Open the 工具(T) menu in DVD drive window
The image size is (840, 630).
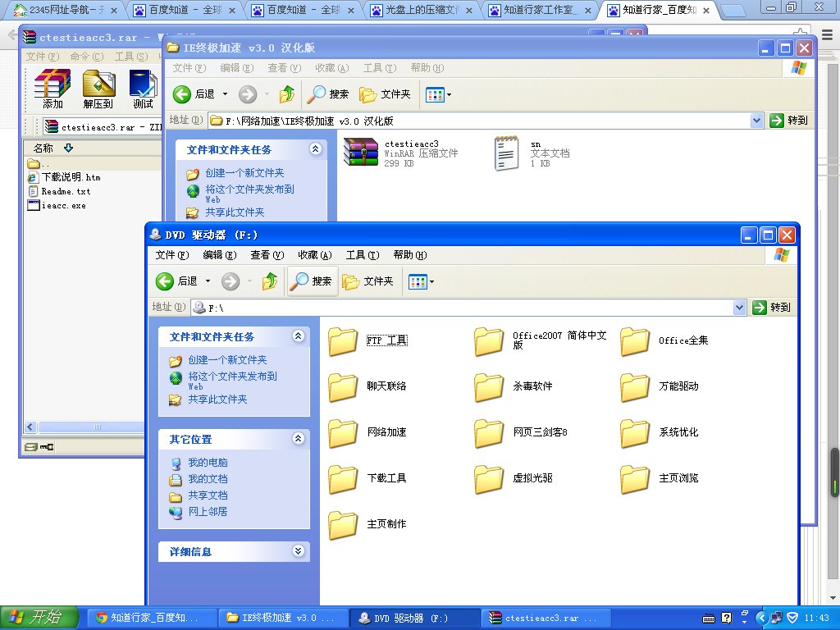(x=362, y=255)
